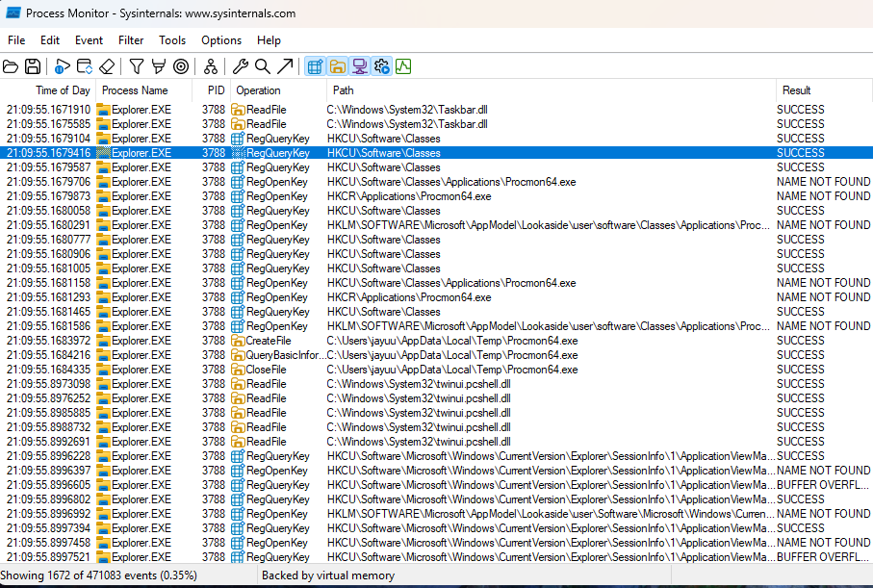
Task: Click Explorer.EXE name in row 21:09:55.8996228
Action: coord(141,456)
